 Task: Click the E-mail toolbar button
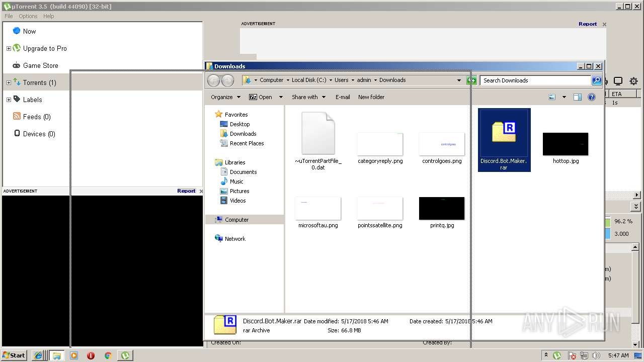click(x=343, y=97)
